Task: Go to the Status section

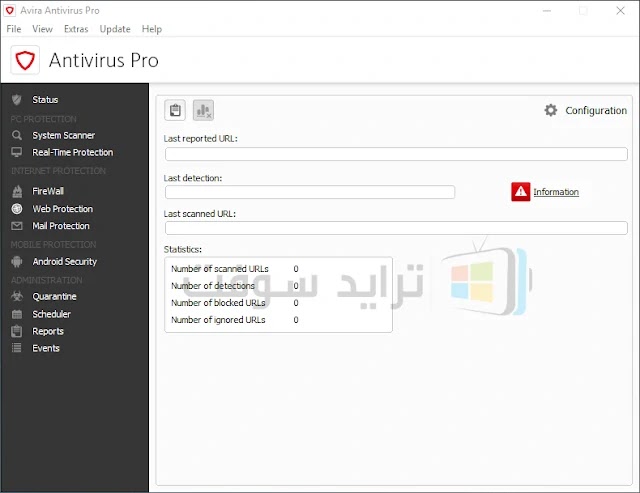Action: [45, 100]
